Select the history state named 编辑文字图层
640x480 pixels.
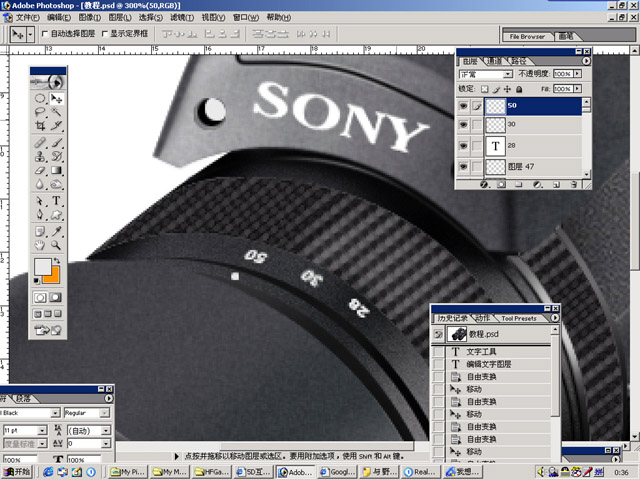(x=491, y=364)
